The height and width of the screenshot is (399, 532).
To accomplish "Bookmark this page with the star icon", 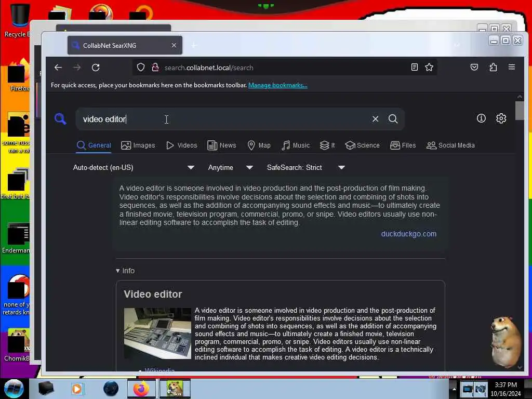I will [429, 67].
